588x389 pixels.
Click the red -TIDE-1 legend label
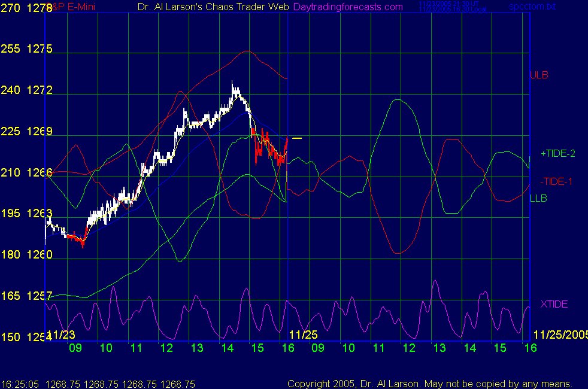tap(556, 181)
